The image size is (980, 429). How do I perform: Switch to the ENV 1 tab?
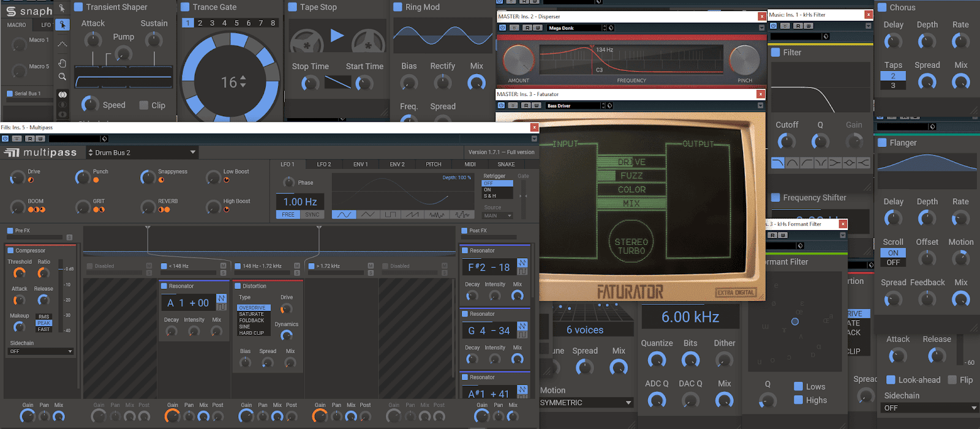pos(361,164)
